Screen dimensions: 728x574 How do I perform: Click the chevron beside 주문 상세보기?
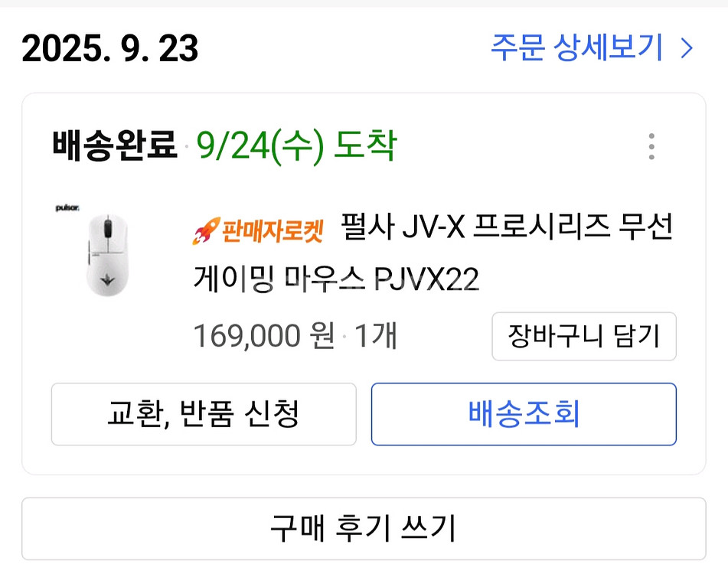[687, 50]
